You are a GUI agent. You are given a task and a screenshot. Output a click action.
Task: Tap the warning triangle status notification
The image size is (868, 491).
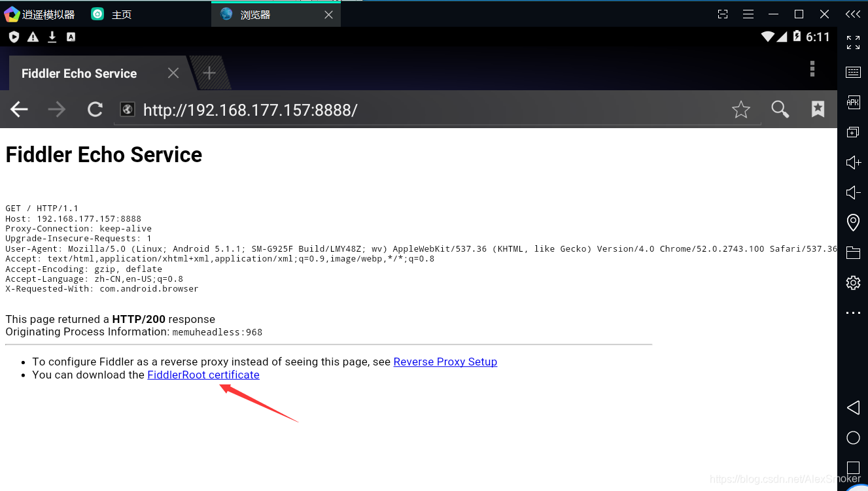click(33, 37)
